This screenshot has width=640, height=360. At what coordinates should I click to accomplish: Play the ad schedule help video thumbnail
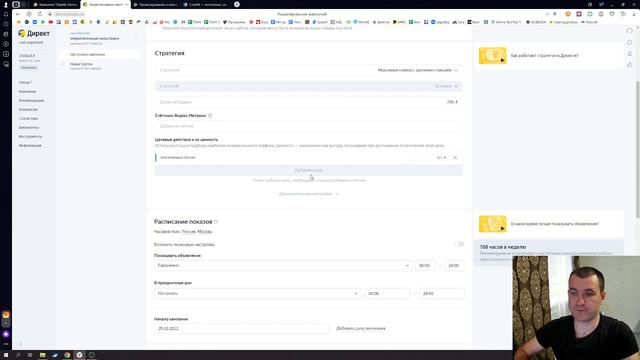tap(493, 224)
